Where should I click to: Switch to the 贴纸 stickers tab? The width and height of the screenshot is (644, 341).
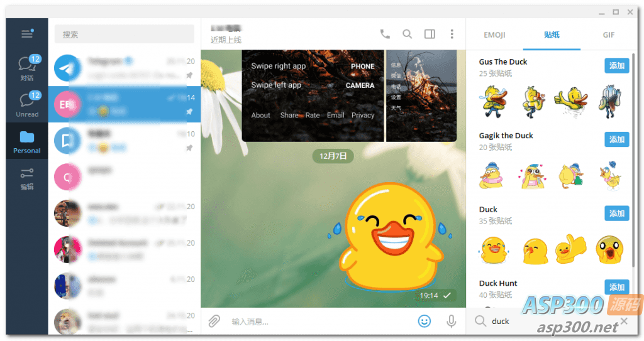click(552, 35)
